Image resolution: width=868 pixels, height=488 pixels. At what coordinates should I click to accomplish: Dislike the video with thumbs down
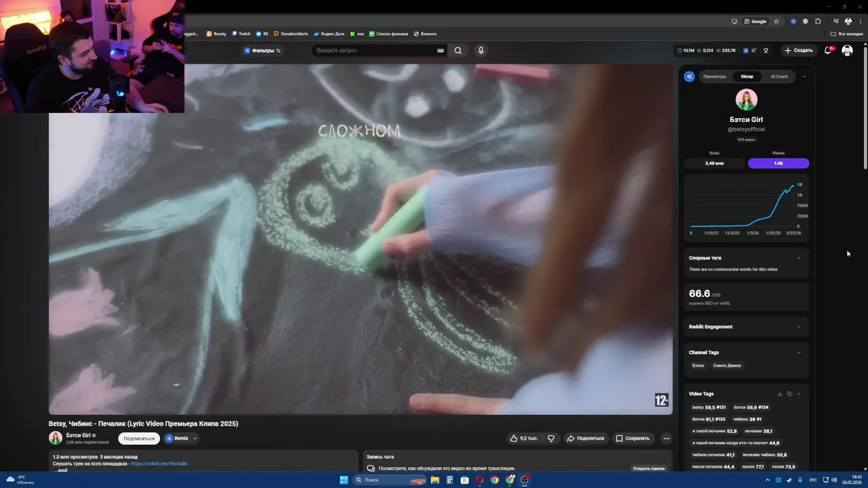coord(551,439)
